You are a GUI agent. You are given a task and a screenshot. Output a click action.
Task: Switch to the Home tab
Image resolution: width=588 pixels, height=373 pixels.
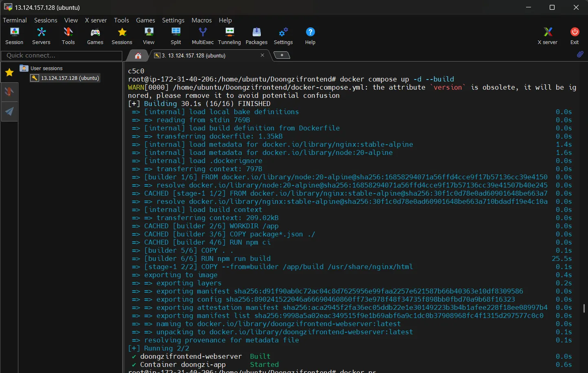point(138,55)
